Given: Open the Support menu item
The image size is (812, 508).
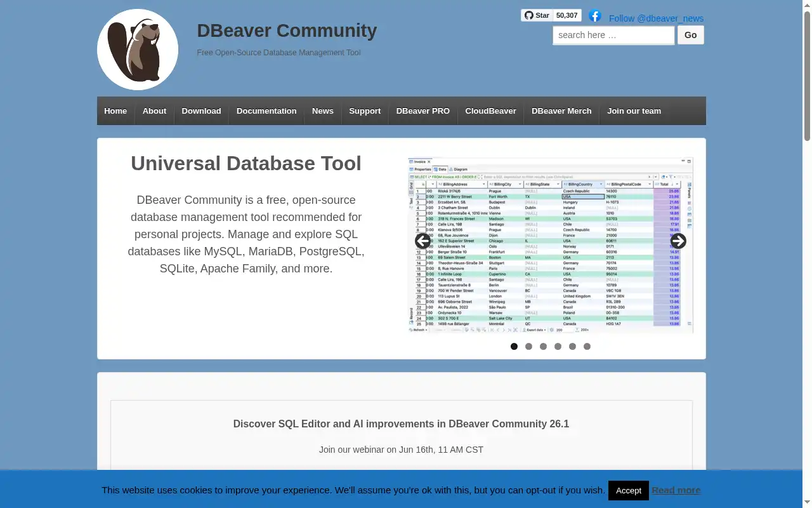Looking at the screenshot, I should point(365,110).
